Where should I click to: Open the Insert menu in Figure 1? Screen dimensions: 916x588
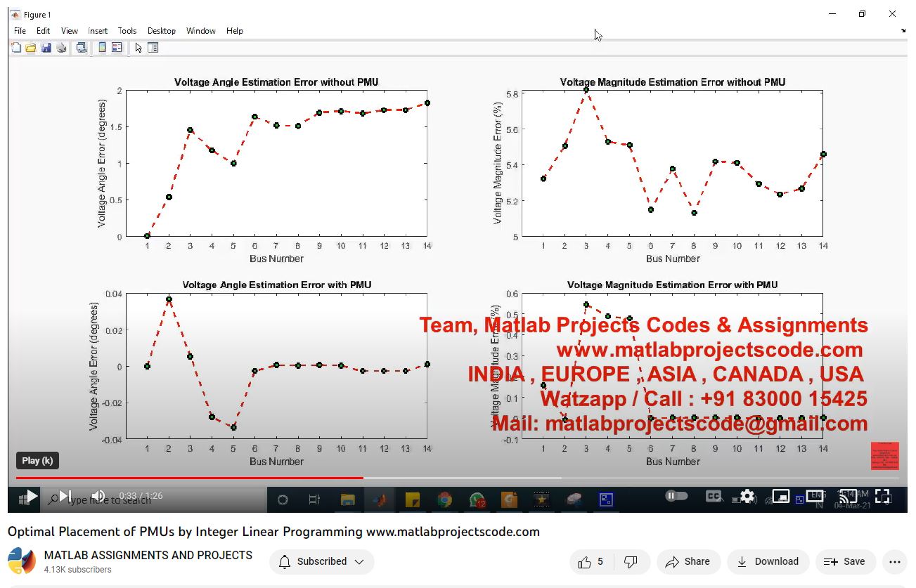[98, 31]
